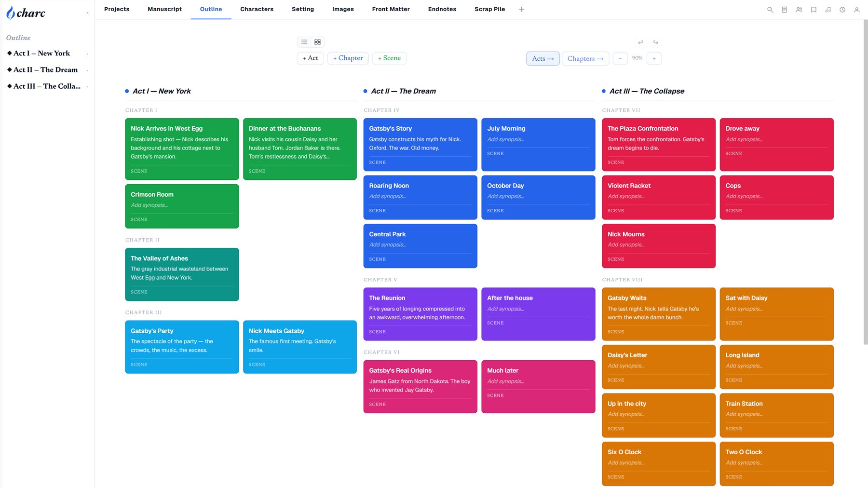Select Act I – New York tree item

pos(41,54)
